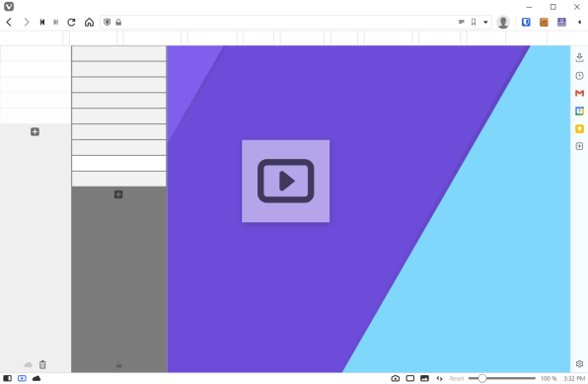The height and width of the screenshot is (384, 588).
Task: Open Gmail web panel in sidebar
Action: (x=579, y=93)
